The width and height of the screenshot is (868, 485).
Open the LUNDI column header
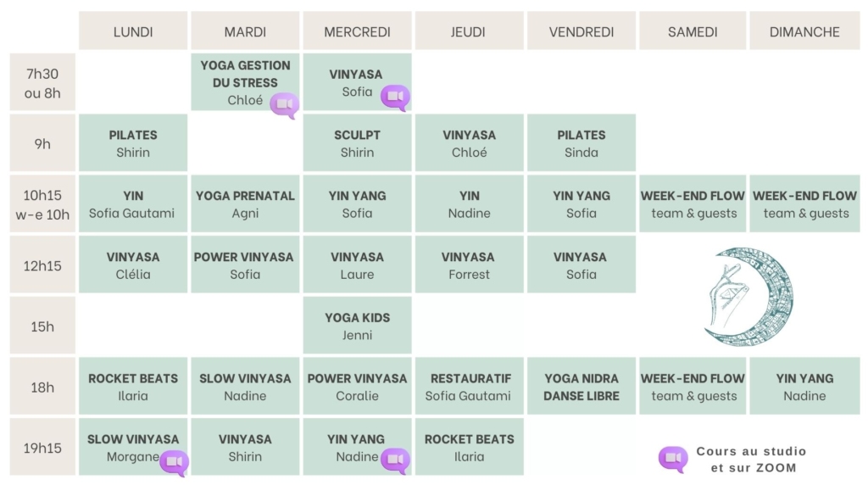tap(133, 31)
